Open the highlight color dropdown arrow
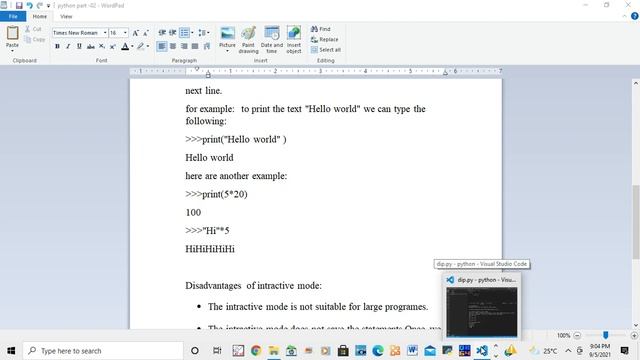This screenshot has width=640, height=360. (x=148, y=46)
